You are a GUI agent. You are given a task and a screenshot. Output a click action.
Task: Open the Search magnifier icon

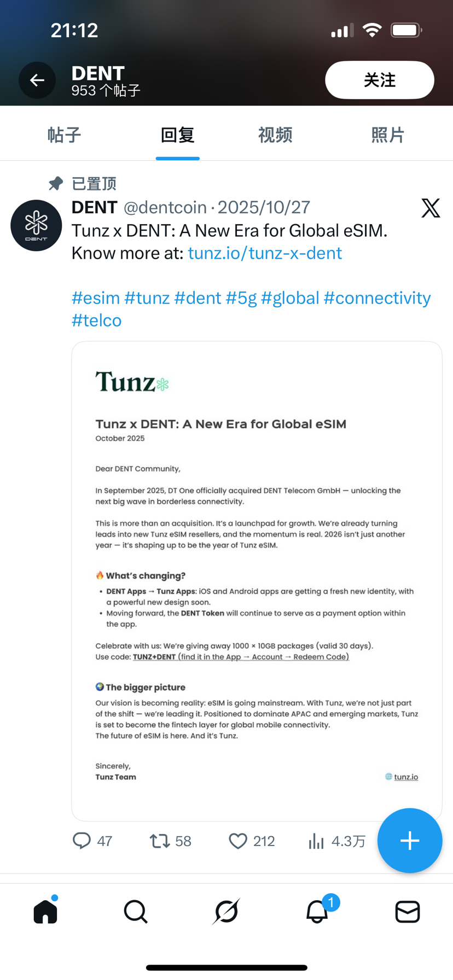click(136, 912)
